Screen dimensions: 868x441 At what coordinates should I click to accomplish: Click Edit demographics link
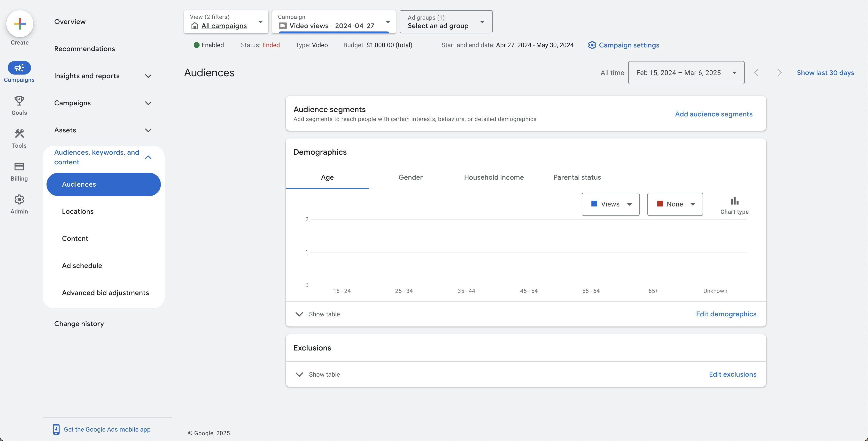point(726,314)
